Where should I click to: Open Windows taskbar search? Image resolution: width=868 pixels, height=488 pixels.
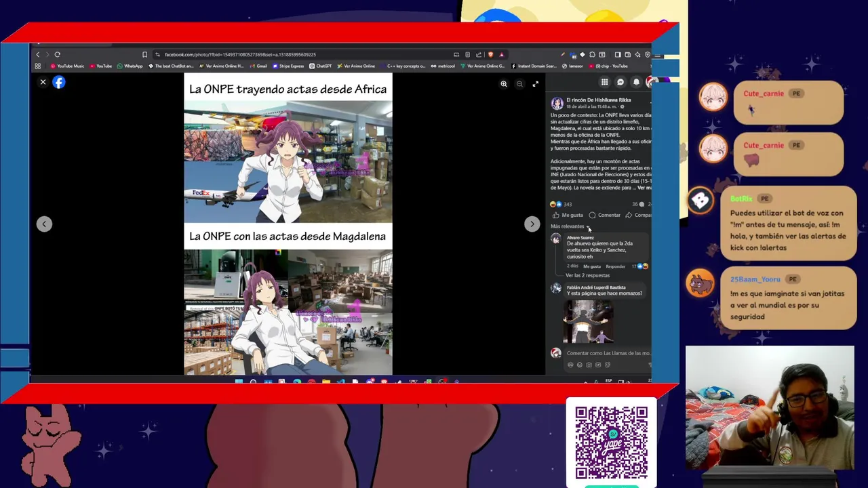point(253,382)
